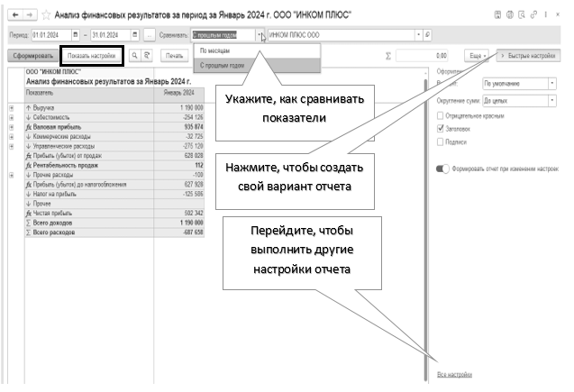Click the find magnifier icon in toolbar
The width and height of the screenshot is (574, 392).
point(135,56)
